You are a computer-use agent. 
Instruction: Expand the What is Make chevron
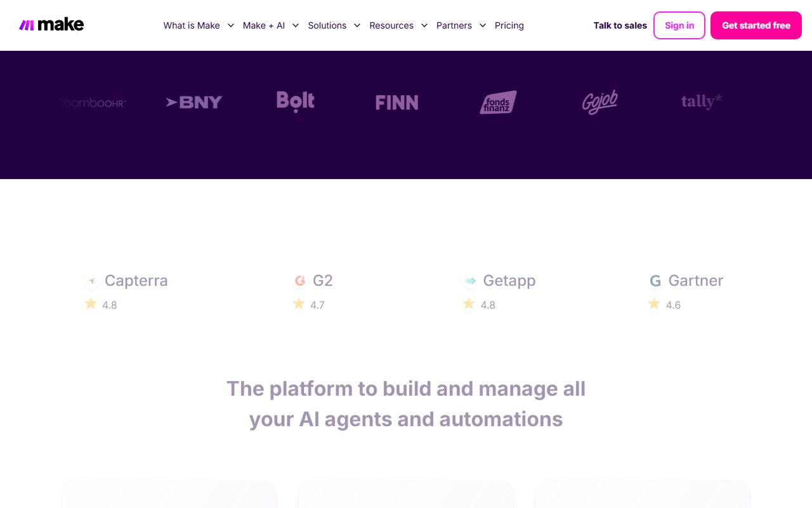click(230, 25)
